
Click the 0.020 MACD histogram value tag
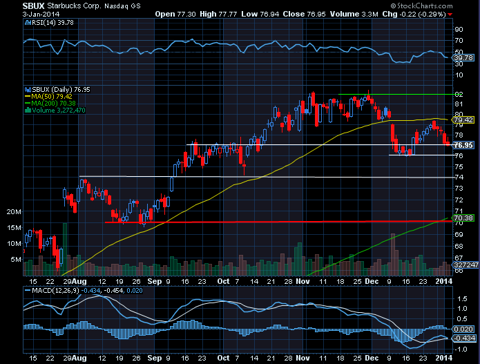pyautogui.click(x=464, y=329)
